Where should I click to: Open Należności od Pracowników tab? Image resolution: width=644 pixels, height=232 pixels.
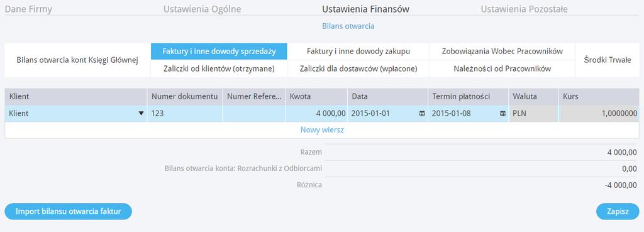coord(502,69)
